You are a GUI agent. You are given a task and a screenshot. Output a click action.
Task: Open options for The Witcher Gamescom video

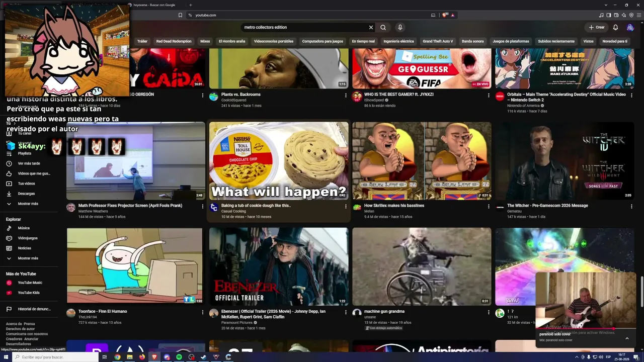(x=631, y=206)
